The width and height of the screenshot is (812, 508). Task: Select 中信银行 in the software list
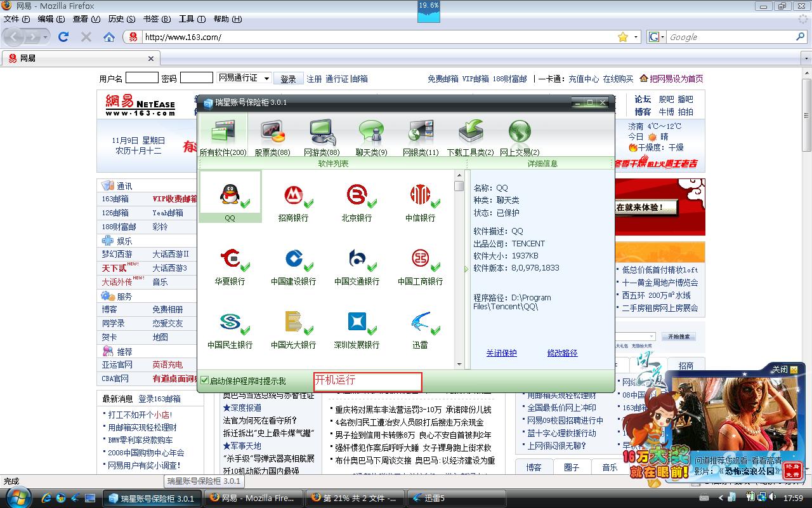(x=420, y=203)
